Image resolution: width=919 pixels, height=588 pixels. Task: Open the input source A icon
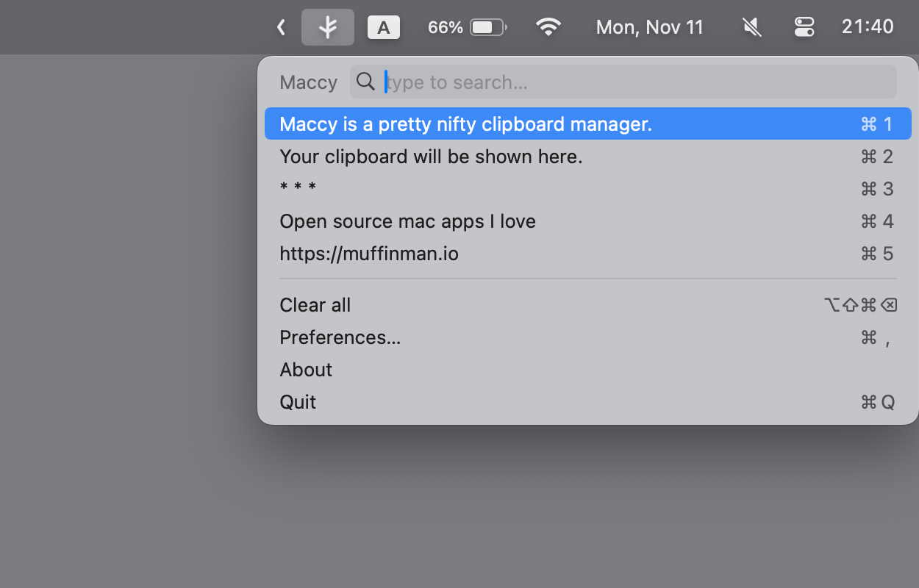tap(384, 28)
